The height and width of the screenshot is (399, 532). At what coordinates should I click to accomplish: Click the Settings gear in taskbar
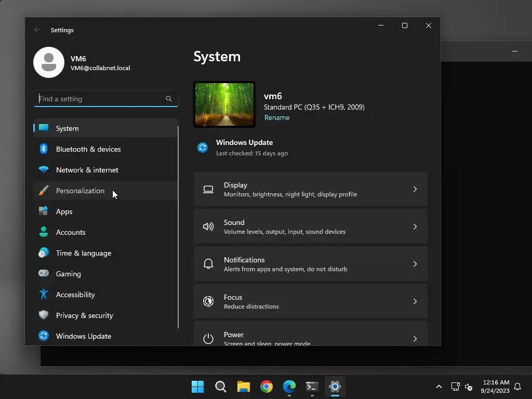pyautogui.click(x=335, y=387)
